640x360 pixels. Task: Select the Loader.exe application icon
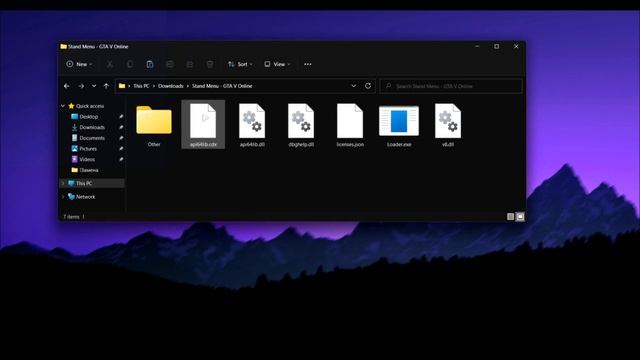click(x=399, y=121)
